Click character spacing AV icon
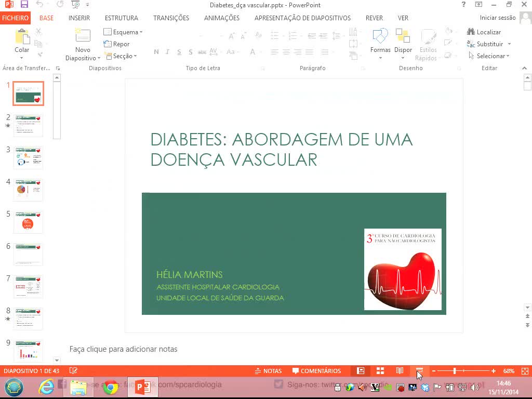The width and height of the screenshot is (532, 399). (x=213, y=51)
